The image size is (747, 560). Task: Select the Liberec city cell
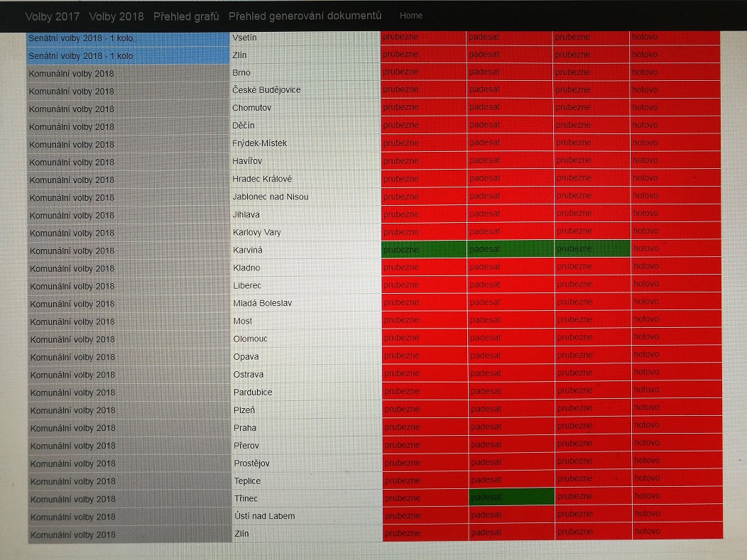click(305, 286)
